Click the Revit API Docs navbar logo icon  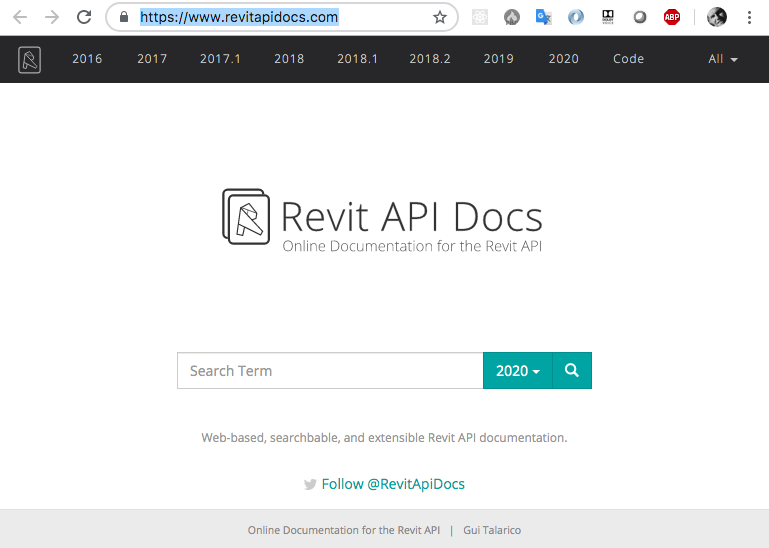tap(29, 59)
